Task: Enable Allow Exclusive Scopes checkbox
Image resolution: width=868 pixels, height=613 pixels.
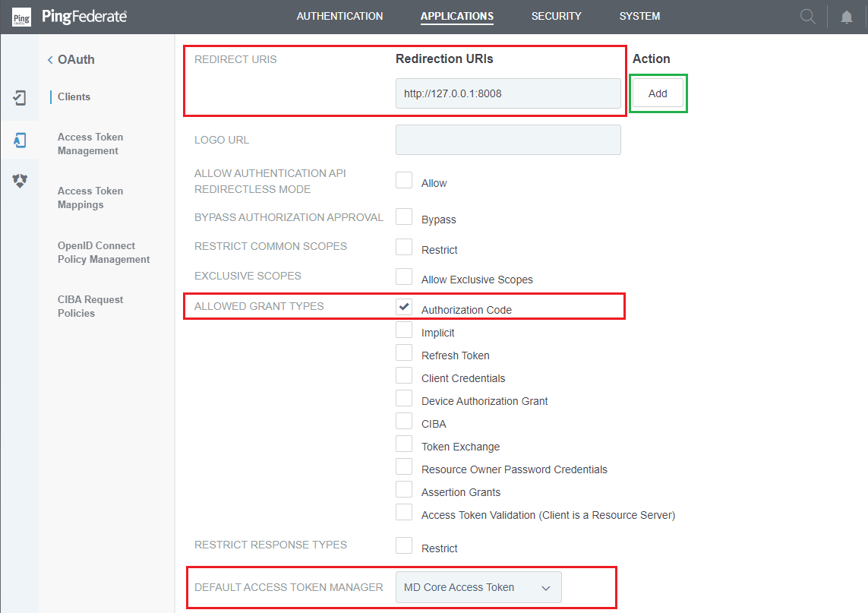Action: [404, 276]
